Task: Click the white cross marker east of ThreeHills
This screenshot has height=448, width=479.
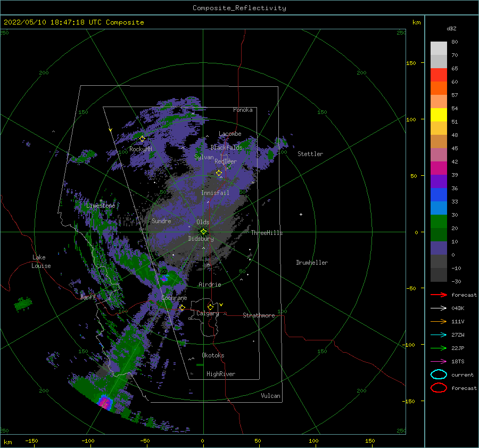Action: [301, 214]
